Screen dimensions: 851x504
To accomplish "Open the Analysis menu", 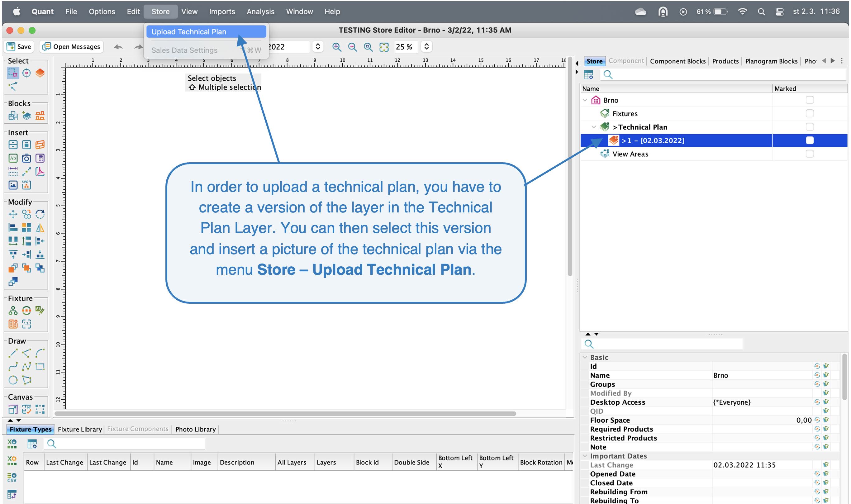I will pyautogui.click(x=260, y=12).
